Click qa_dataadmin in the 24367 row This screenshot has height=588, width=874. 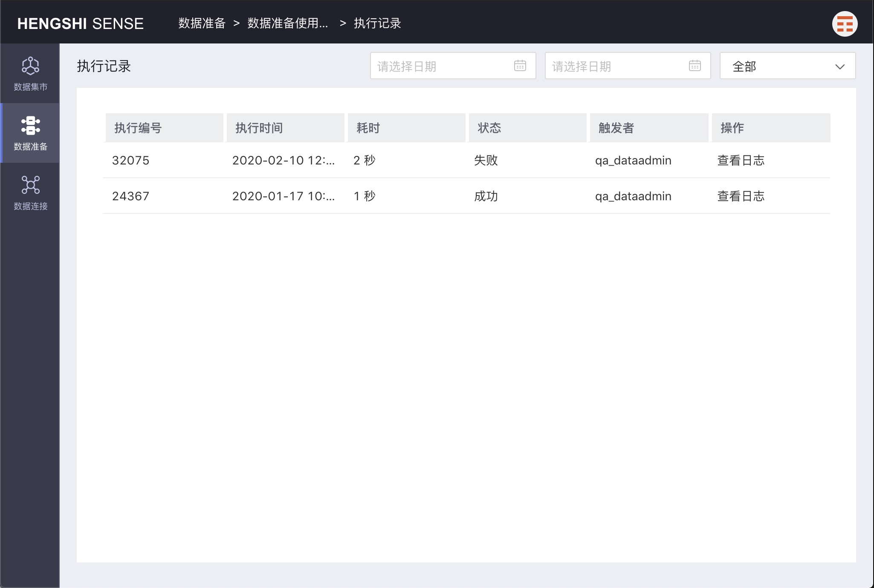(x=633, y=196)
